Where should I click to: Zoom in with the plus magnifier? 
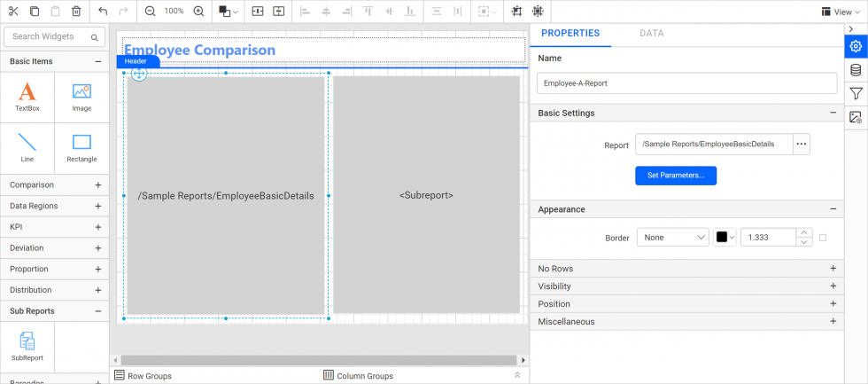point(198,11)
